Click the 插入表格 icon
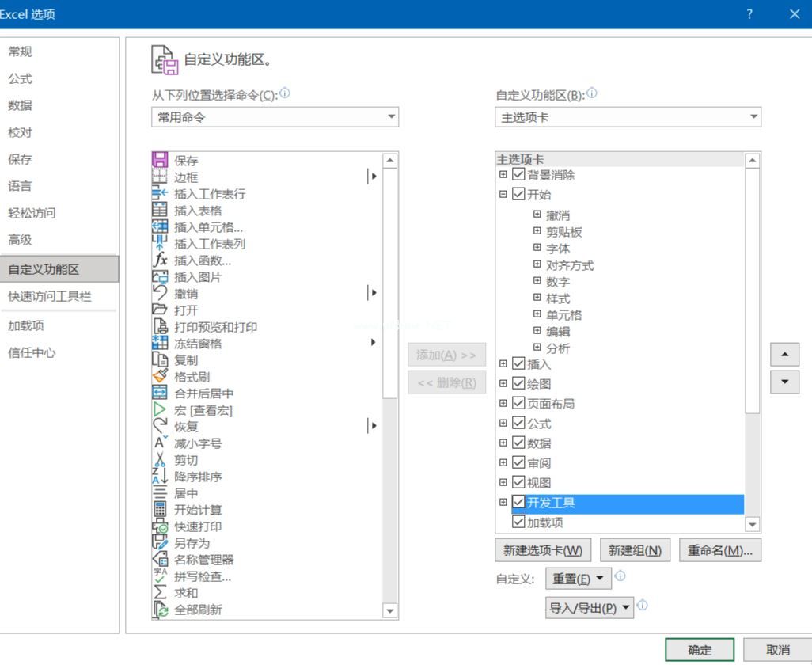812x665 pixels. click(x=160, y=210)
